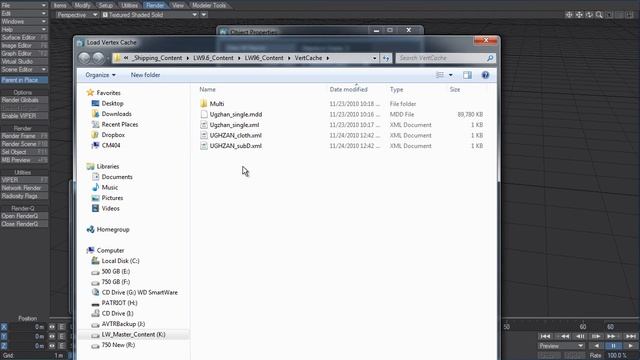Click the Dropbox icon in Favorites
The height and width of the screenshot is (360, 640).
(x=95, y=135)
